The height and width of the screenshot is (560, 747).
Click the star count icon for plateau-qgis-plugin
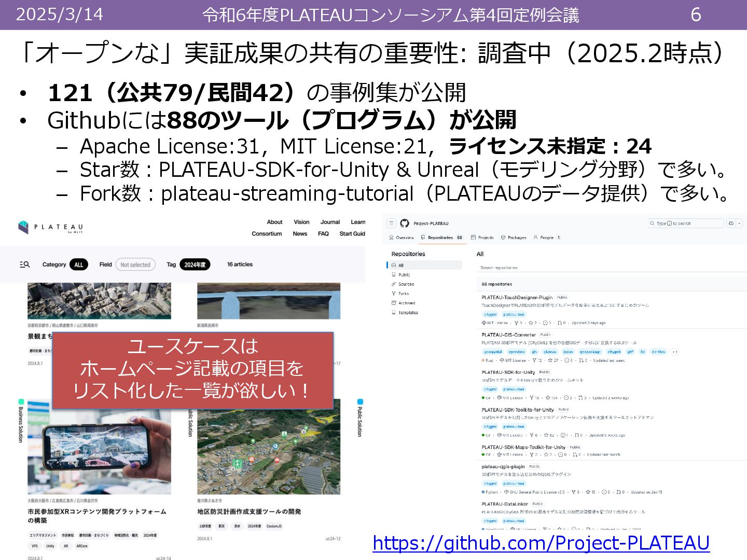tap(587, 492)
